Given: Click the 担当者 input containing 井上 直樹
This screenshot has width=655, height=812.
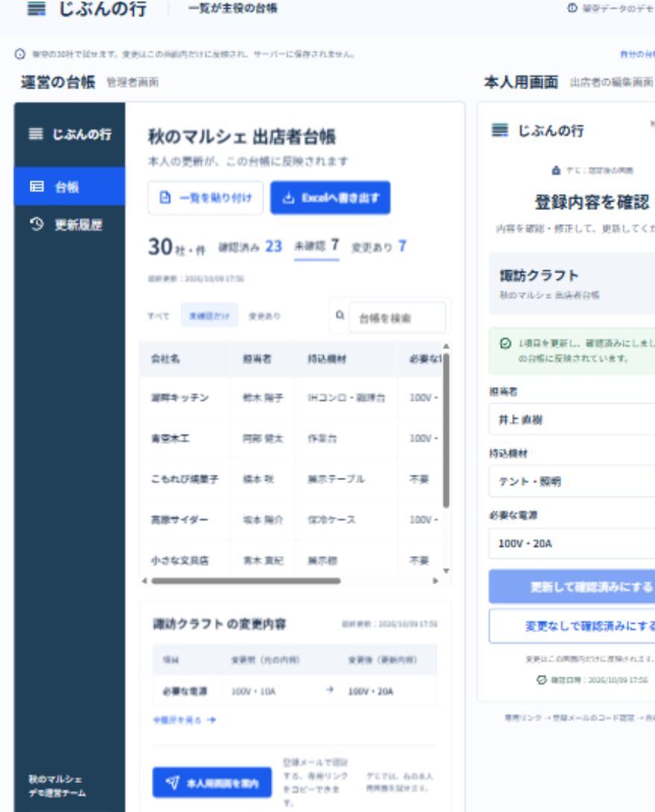Looking at the screenshot, I should tap(572, 420).
